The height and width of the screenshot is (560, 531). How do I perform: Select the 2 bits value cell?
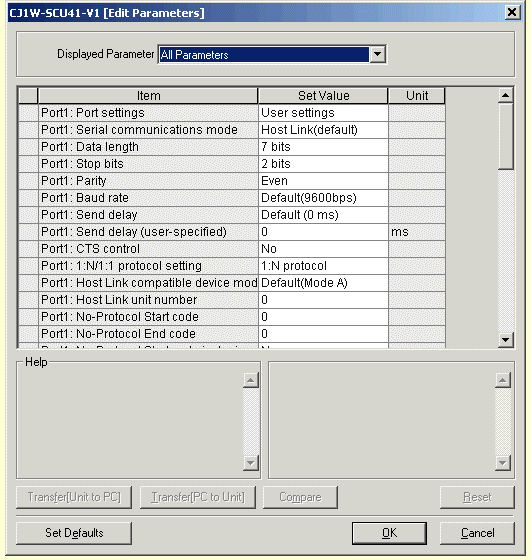pos(323,164)
